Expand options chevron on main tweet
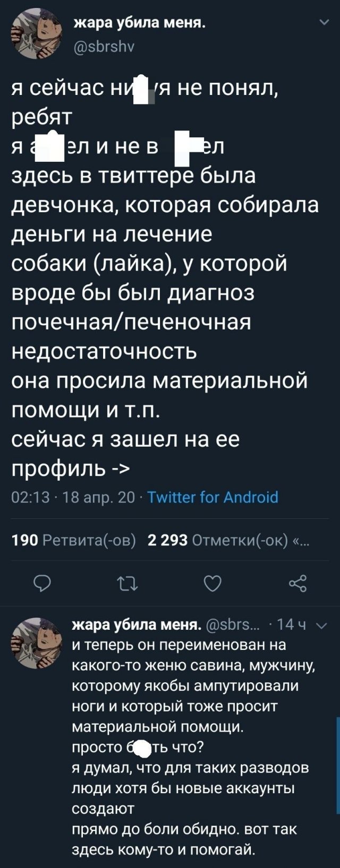Viewport: 340px width, 868px height. [x=324, y=23]
